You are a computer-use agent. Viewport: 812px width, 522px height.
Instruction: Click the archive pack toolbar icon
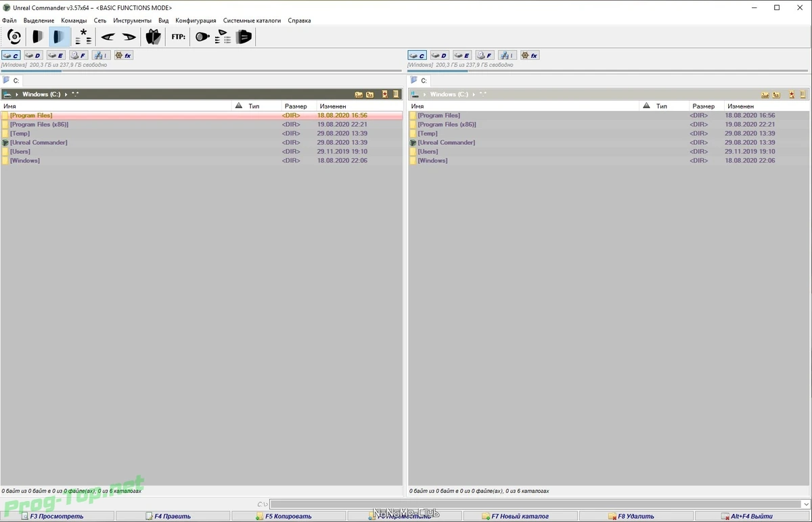point(154,37)
